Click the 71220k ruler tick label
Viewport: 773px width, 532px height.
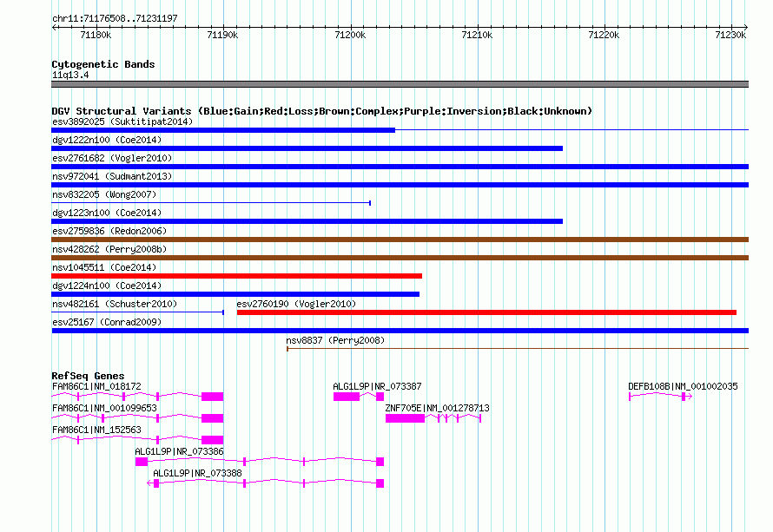[x=604, y=35]
